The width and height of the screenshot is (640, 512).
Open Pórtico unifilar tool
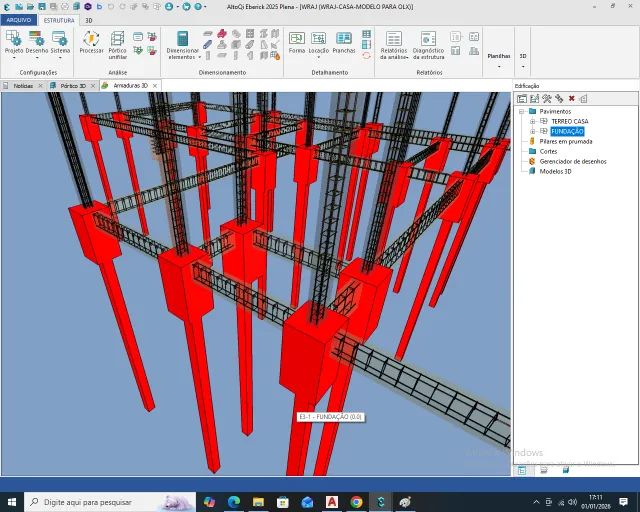click(x=118, y=45)
